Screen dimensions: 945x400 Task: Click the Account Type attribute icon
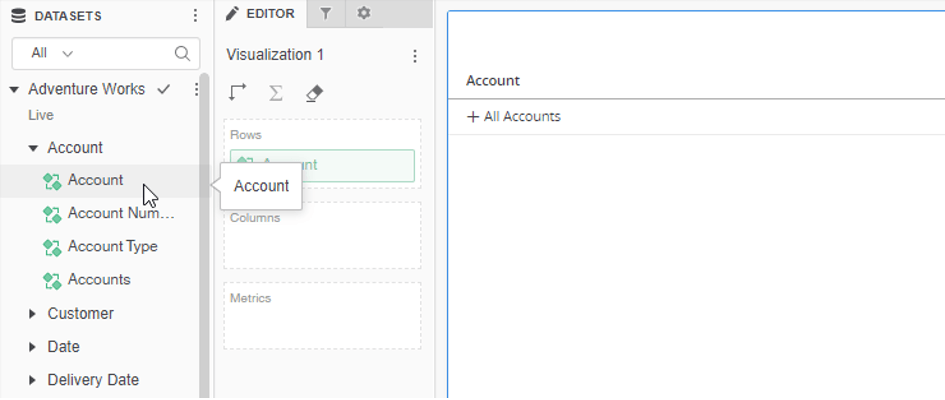[52, 247]
